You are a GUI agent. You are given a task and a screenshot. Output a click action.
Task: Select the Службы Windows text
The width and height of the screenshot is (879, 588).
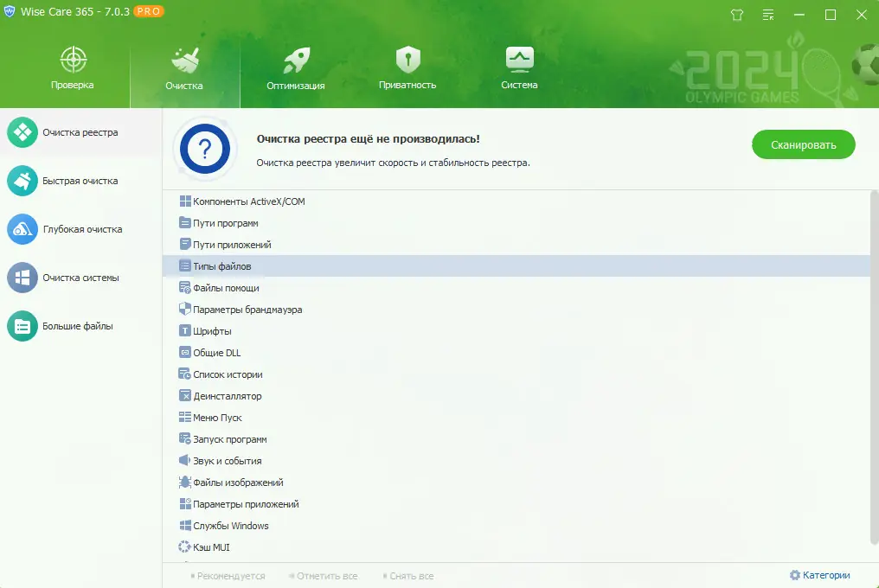[x=230, y=526]
